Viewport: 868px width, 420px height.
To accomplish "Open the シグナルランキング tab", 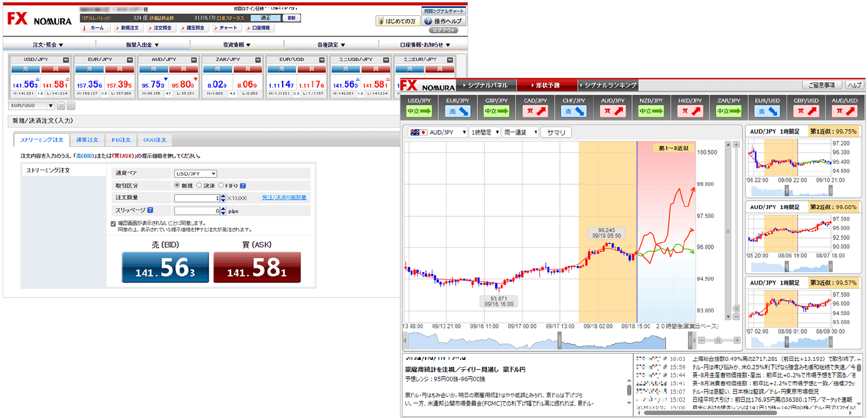I will 609,85.
